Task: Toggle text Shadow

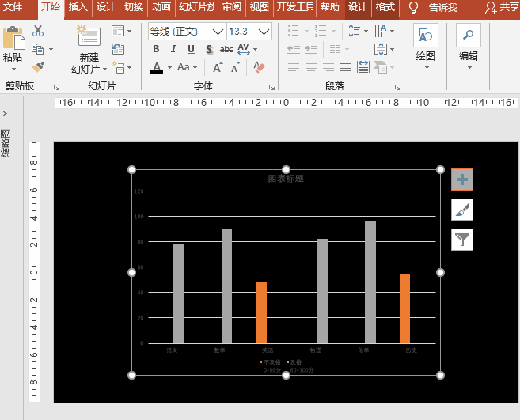Action: [209, 49]
